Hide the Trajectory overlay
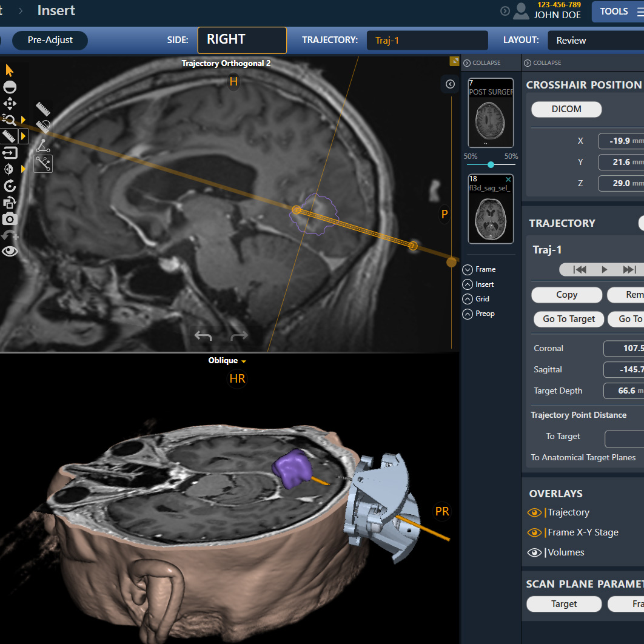Viewport: 644px width, 644px height. tap(534, 512)
